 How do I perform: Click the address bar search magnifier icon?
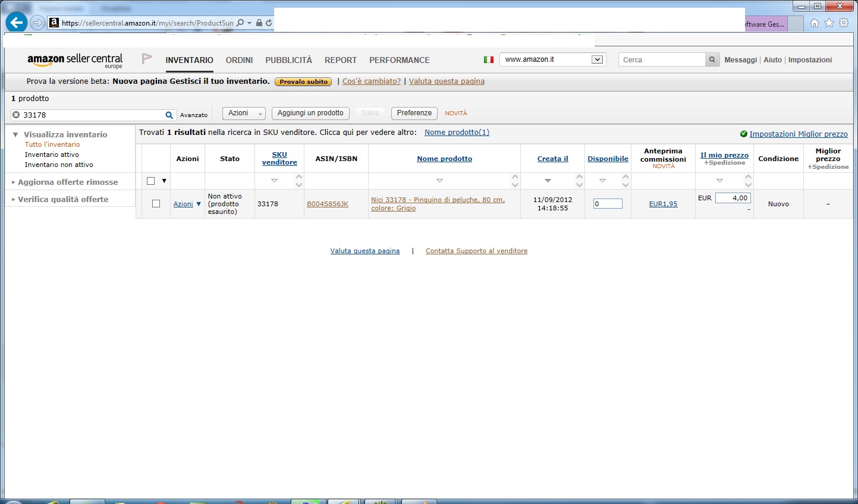(240, 23)
